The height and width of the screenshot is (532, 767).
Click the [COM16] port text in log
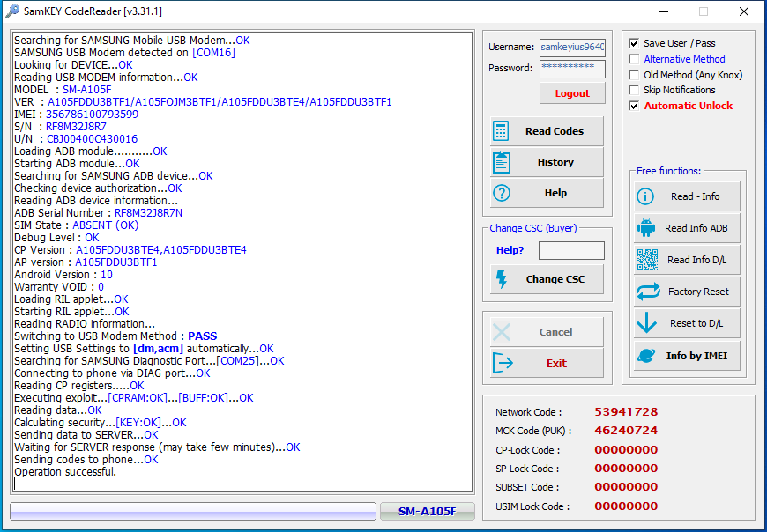coord(213,53)
